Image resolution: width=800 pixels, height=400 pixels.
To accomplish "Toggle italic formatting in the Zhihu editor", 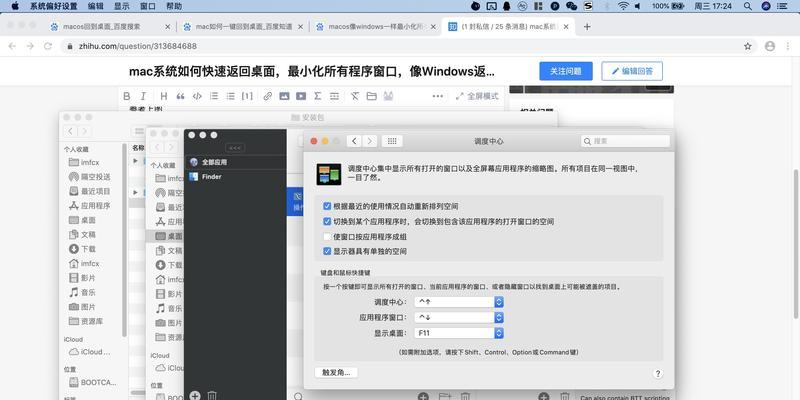I will click(x=143, y=96).
